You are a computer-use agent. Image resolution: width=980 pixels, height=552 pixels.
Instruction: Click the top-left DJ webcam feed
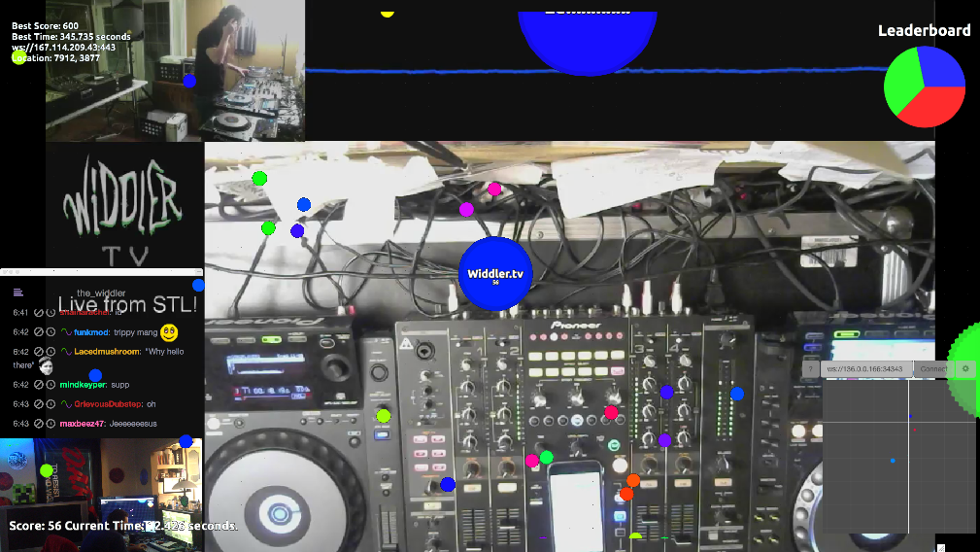(x=175, y=70)
